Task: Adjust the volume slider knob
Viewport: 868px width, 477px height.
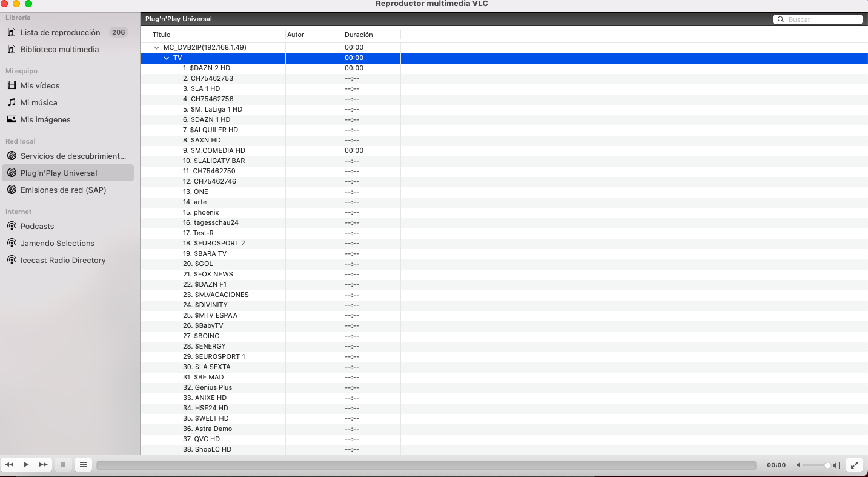Action: click(827, 465)
